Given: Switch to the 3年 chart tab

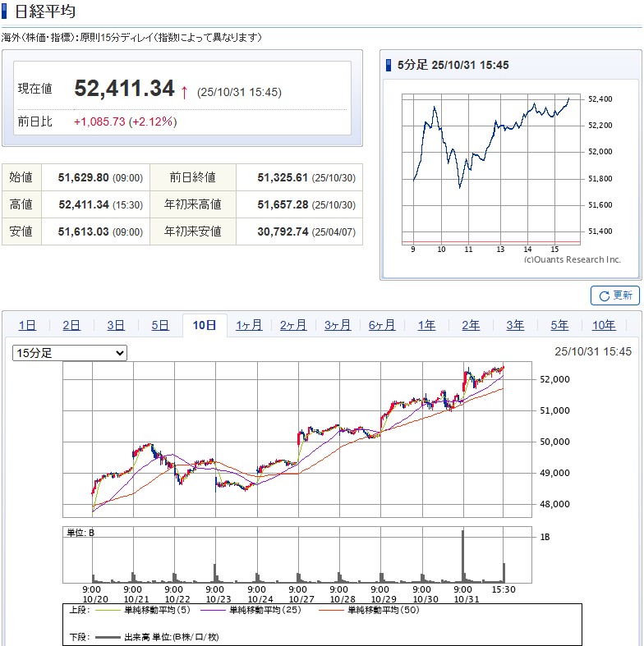Looking at the screenshot, I should point(515,325).
